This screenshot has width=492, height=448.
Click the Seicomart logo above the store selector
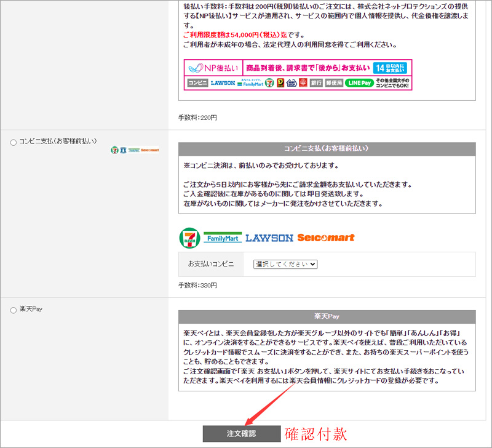tap(326, 238)
